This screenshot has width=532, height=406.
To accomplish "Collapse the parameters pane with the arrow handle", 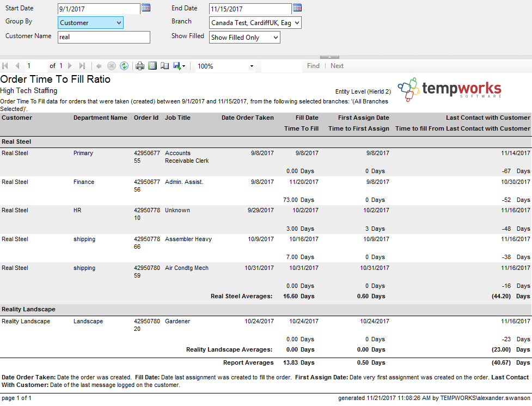I will [x=329, y=57].
